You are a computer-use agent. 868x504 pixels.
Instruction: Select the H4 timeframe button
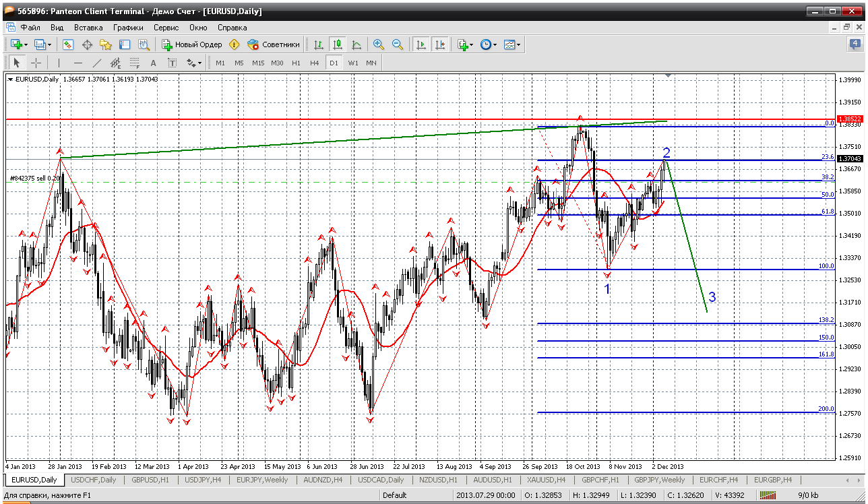[x=315, y=63]
